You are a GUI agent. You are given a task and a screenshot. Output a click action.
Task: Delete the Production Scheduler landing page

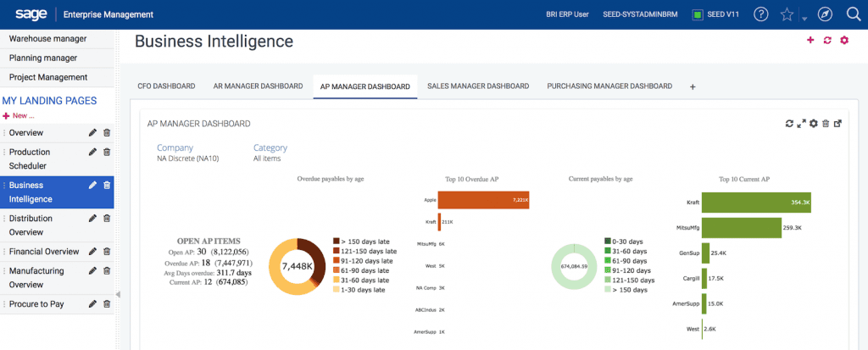click(x=107, y=152)
